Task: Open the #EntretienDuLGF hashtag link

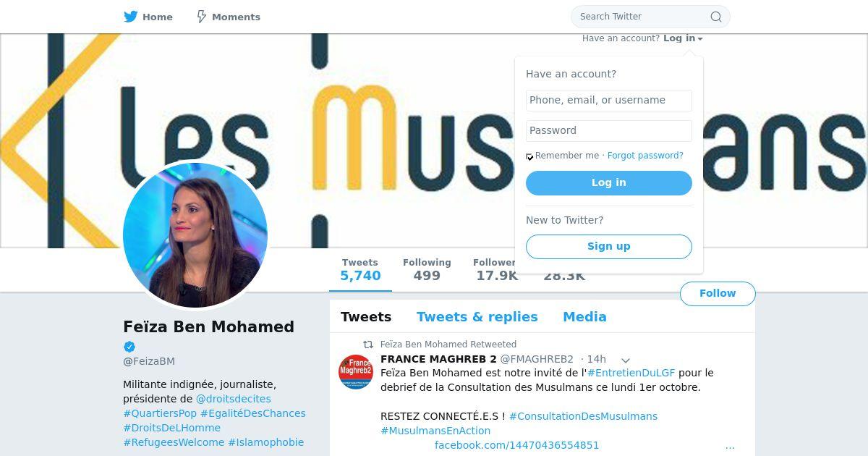Action: click(631, 373)
